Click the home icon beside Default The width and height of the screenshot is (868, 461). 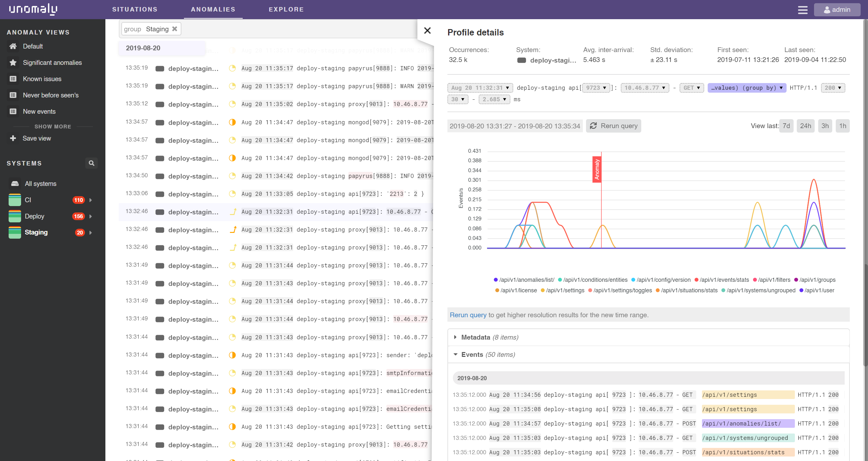pos(13,46)
